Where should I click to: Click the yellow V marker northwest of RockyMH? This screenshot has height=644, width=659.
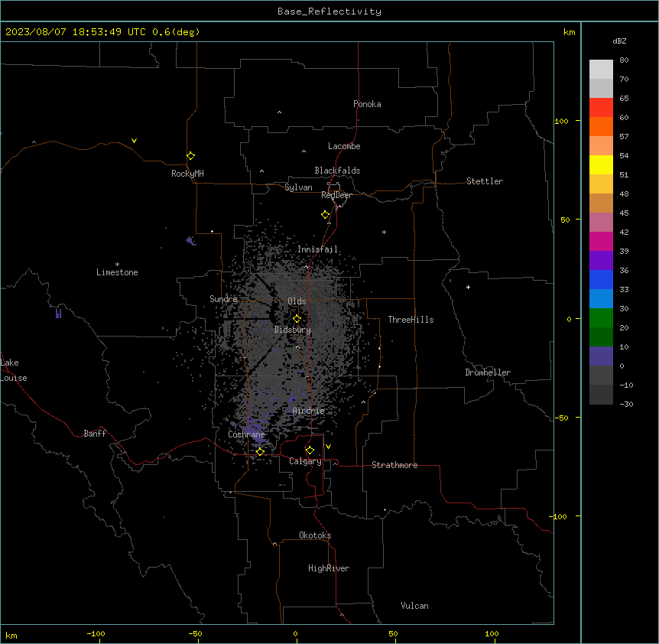134,141
